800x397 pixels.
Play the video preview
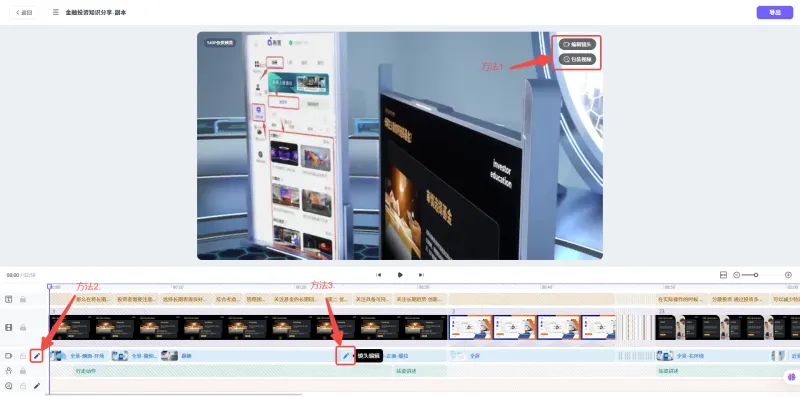pos(400,275)
